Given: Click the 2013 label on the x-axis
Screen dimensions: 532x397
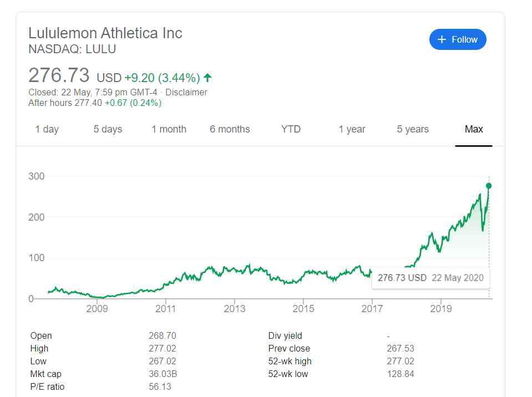Looking at the screenshot, I should pos(235,308).
